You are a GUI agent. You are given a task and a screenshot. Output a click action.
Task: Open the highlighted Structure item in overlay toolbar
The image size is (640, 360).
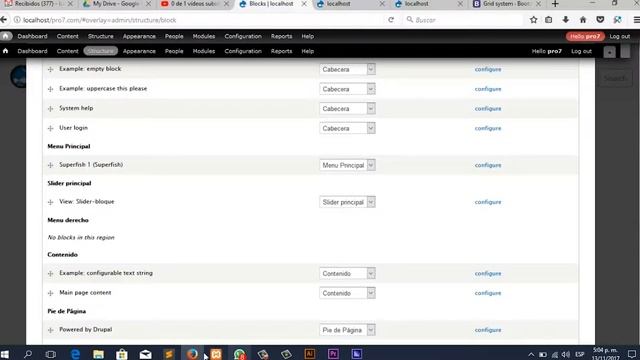100,51
